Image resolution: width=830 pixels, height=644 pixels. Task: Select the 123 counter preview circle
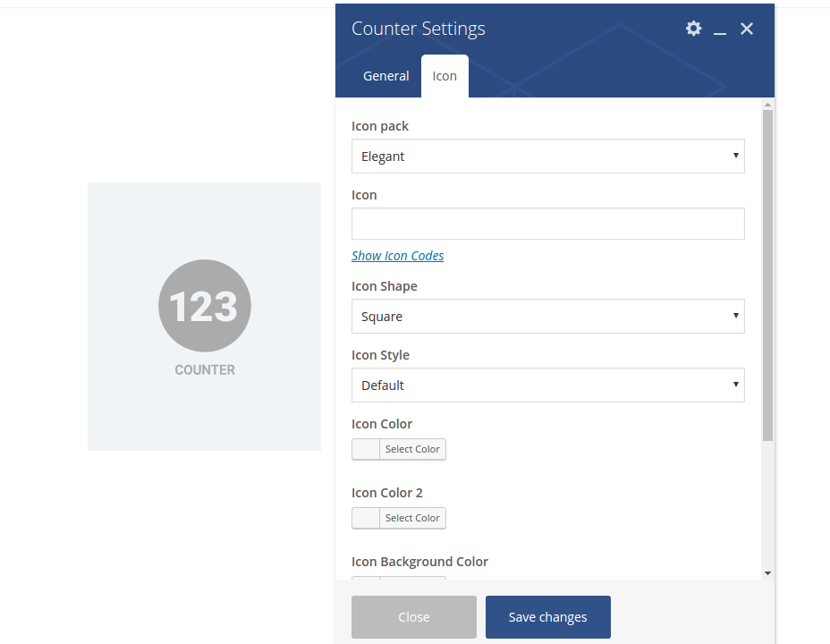[205, 306]
